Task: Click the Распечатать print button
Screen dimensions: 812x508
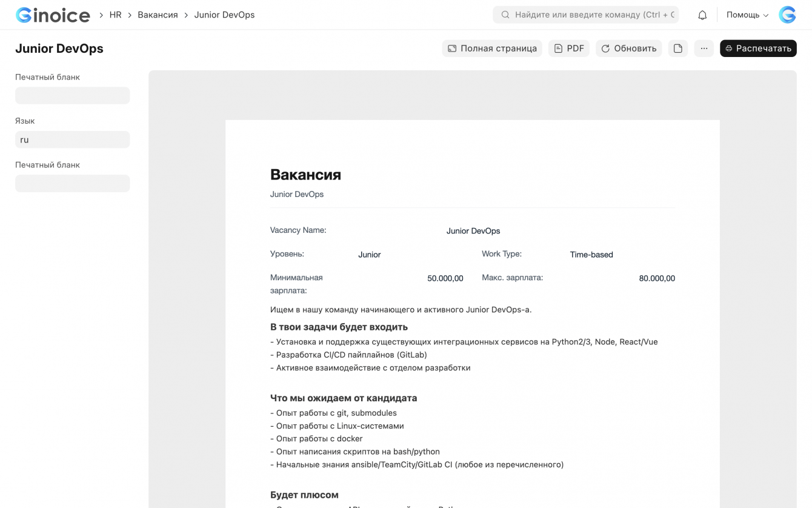Action: [x=758, y=48]
